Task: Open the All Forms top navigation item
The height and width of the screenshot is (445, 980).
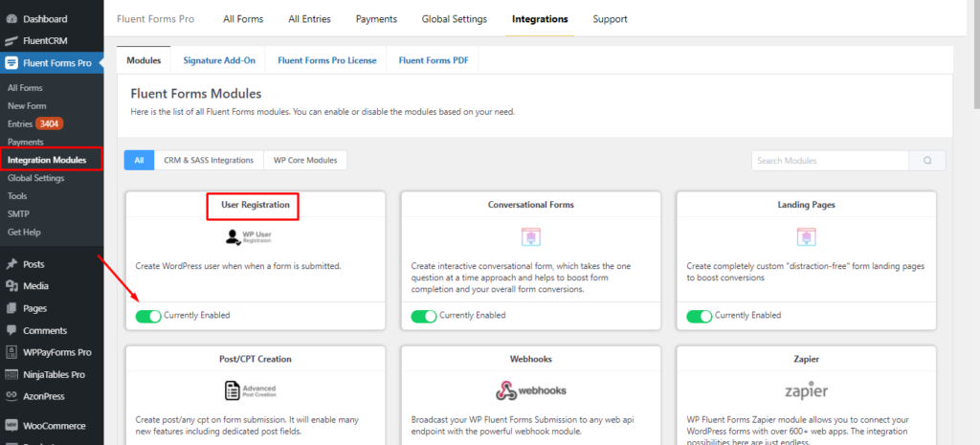Action: click(x=243, y=19)
